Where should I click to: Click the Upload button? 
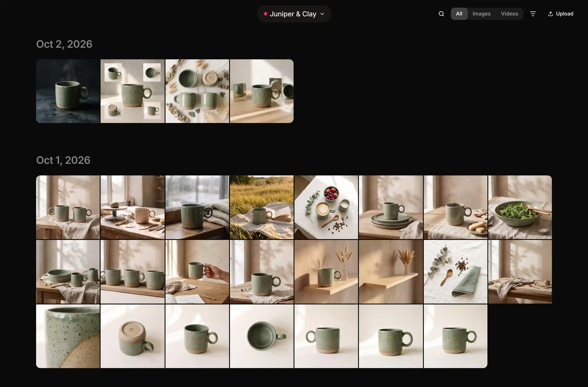click(x=560, y=14)
